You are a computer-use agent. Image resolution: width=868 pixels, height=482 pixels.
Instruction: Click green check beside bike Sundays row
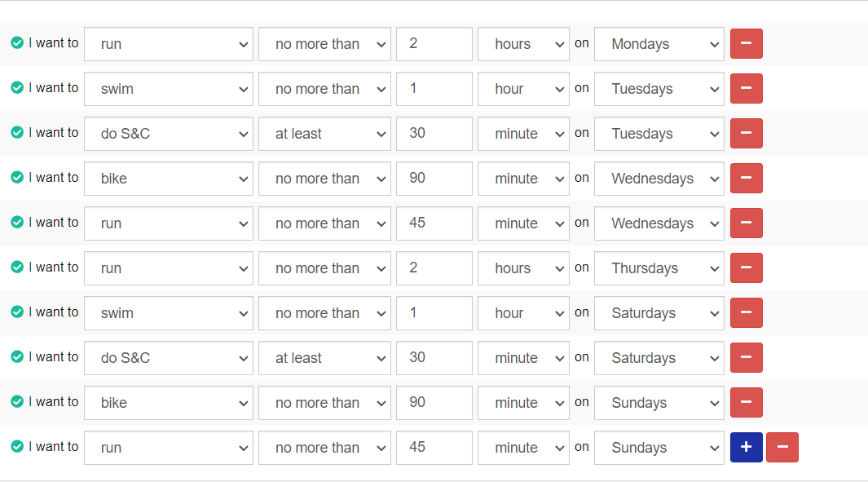click(17, 401)
